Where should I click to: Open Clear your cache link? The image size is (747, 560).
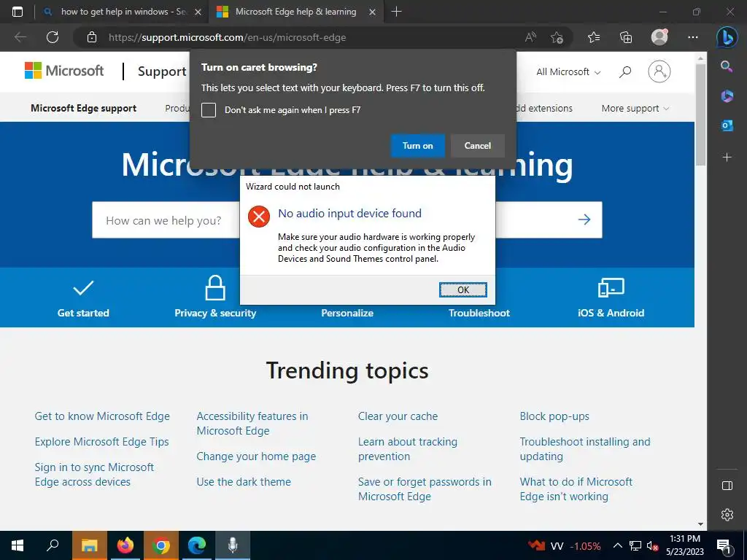click(x=398, y=416)
